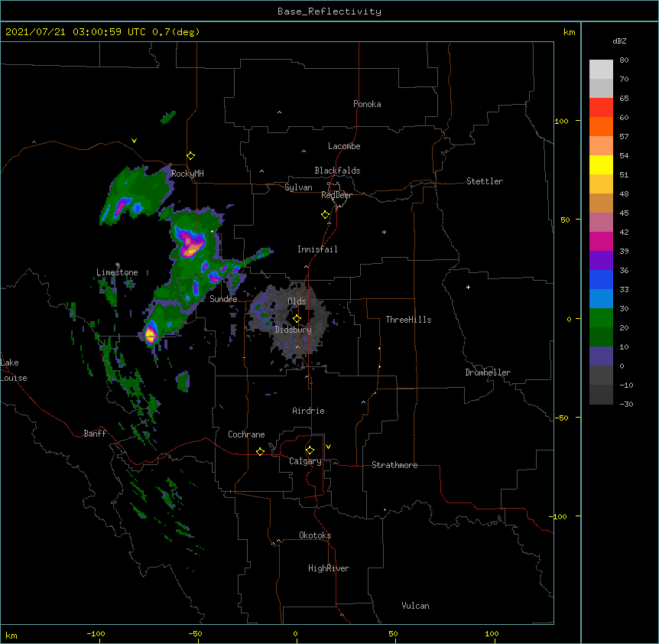Click the yellow V marker northeast of Calgary
659x644 pixels.
click(x=328, y=447)
